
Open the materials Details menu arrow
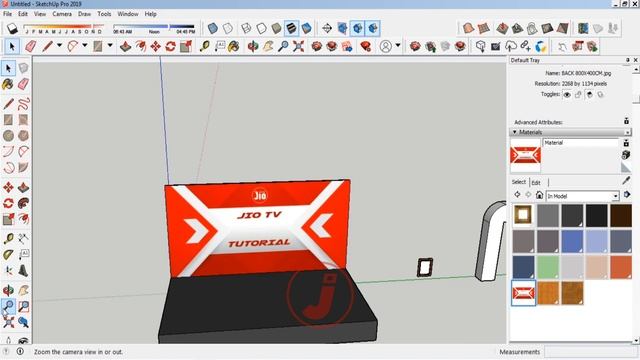pos(628,195)
